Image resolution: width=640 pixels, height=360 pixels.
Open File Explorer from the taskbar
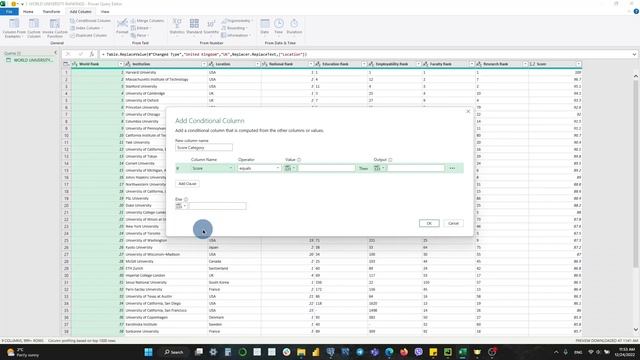point(301,352)
